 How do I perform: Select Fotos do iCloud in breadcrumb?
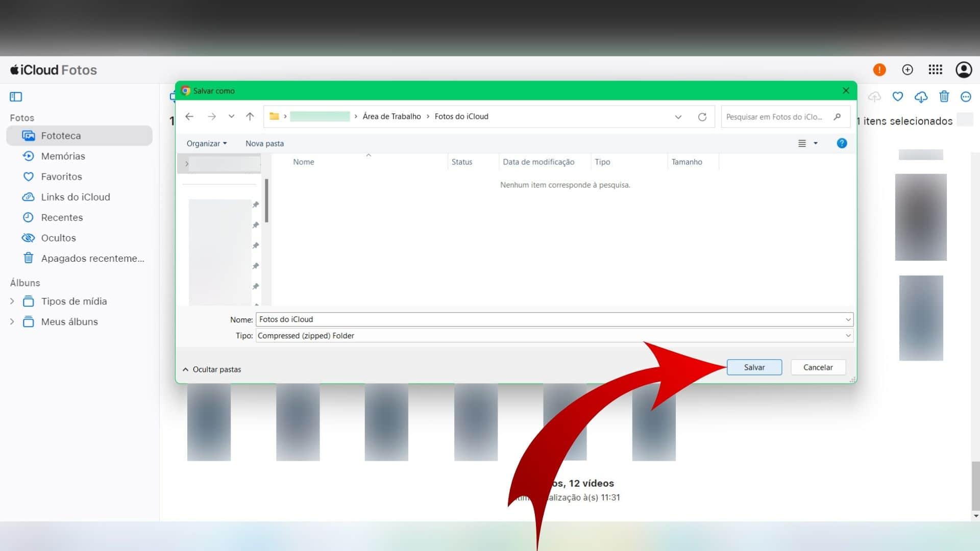461,116
